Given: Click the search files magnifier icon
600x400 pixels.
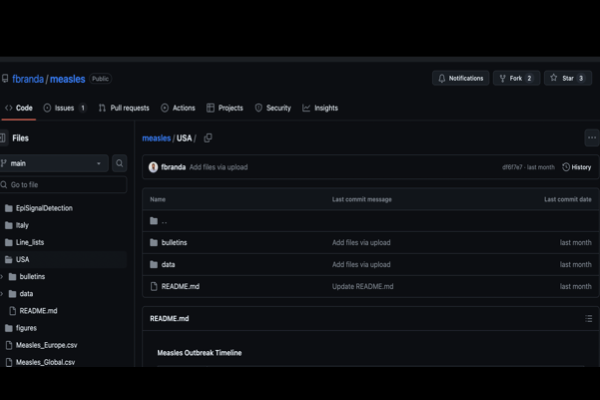Looking at the screenshot, I should (x=120, y=163).
